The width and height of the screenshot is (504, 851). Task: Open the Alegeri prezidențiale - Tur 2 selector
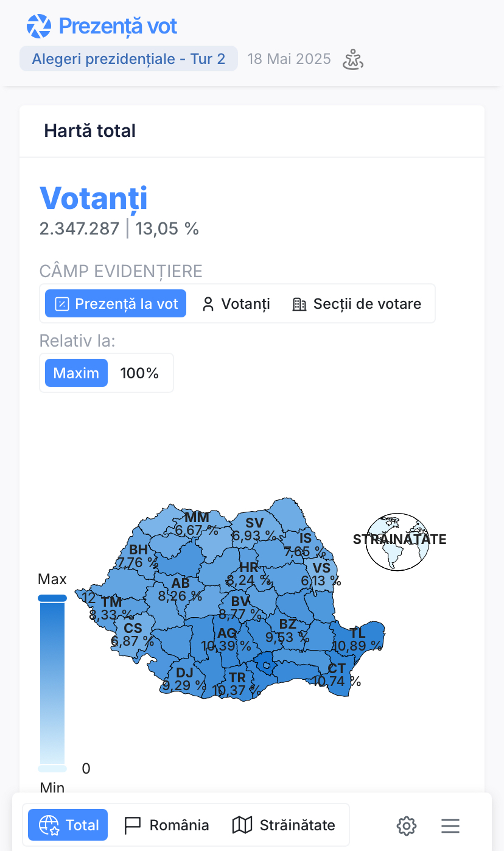[x=128, y=59]
